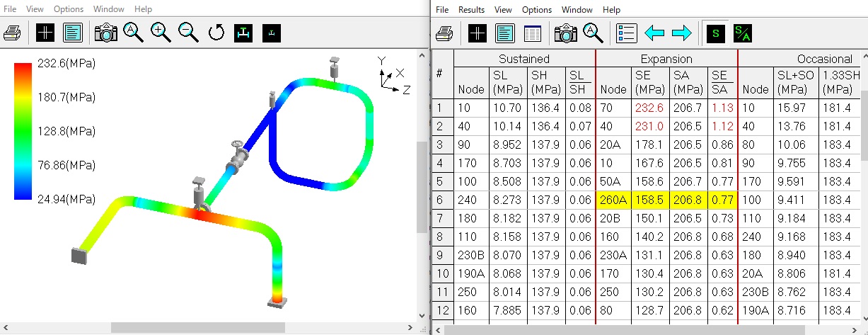Click Expansion node cell 50A
This screenshot has height=335, width=868.
pos(613,182)
